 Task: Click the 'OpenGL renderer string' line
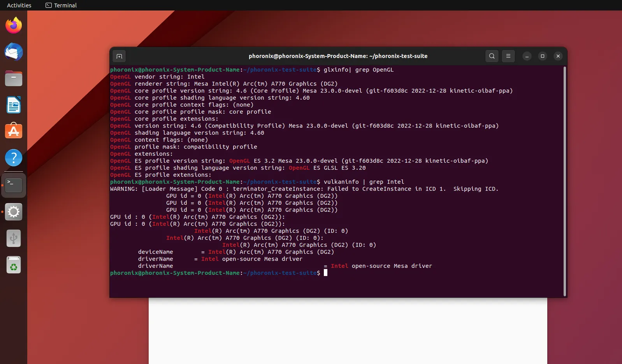[x=224, y=84]
